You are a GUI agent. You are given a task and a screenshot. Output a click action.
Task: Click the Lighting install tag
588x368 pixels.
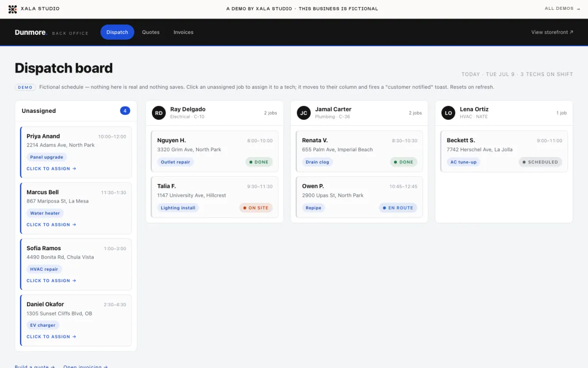pos(178,208)
